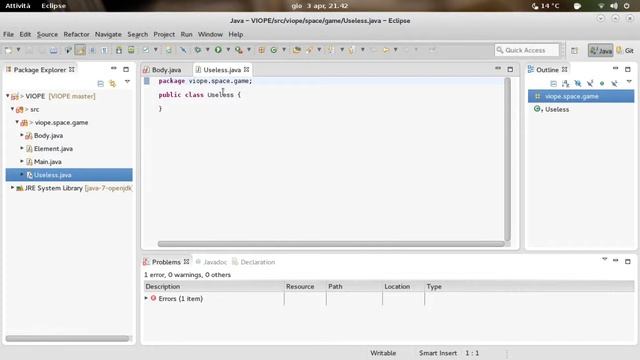Viewport: 640px width, 360px height.
Task: Click the Run External Tools icon
Action: 238,50
